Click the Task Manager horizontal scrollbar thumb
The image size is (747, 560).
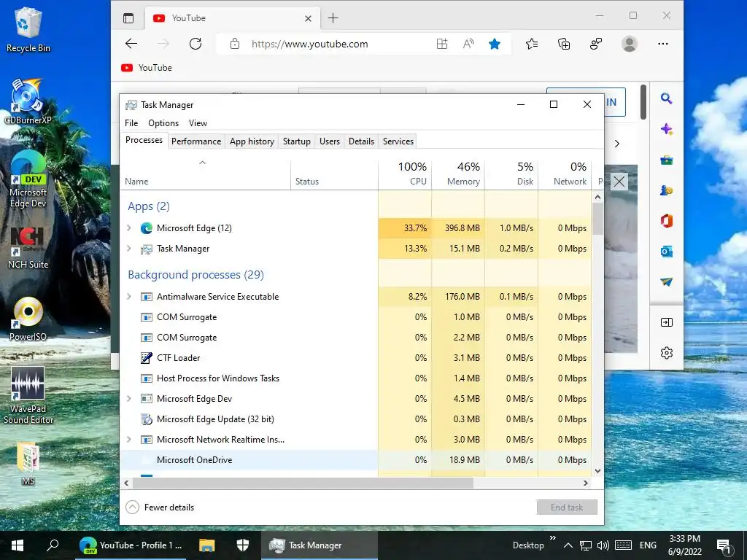click(303, 483)
